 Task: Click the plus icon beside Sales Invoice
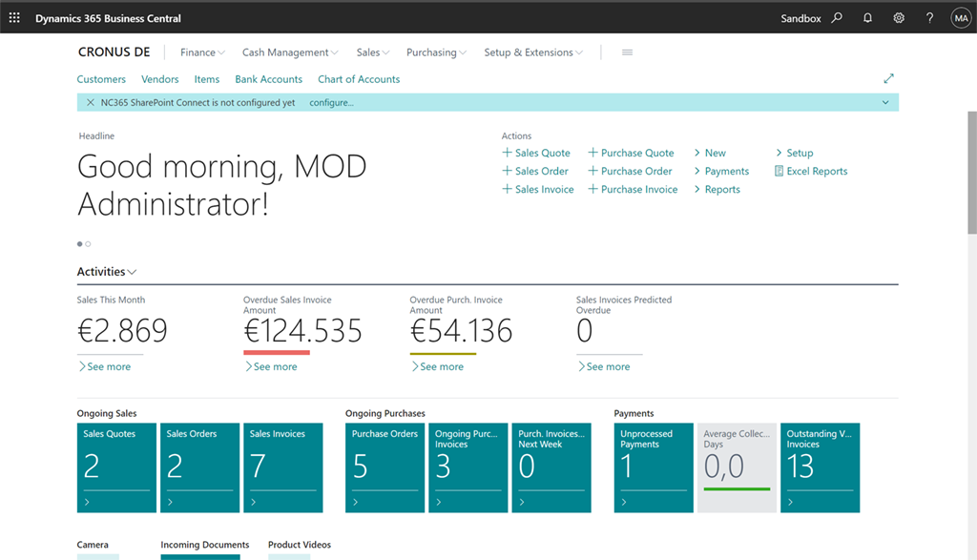(508, 189)
